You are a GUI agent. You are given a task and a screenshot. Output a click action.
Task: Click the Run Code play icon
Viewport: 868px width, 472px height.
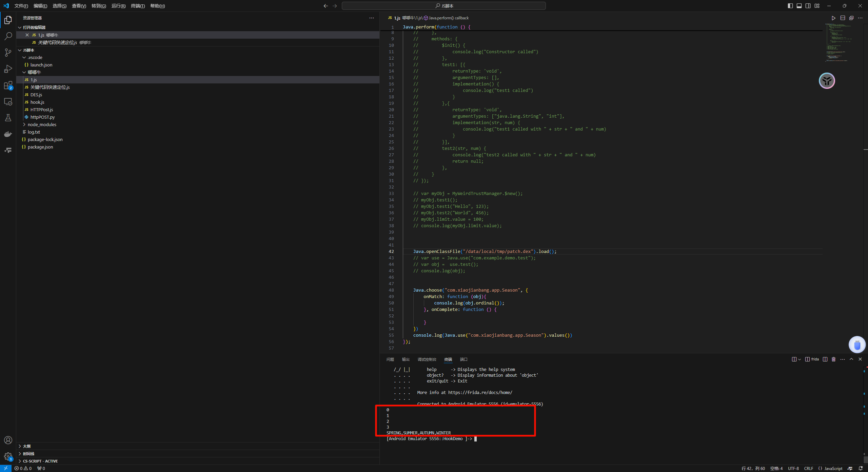pos(833,18)
